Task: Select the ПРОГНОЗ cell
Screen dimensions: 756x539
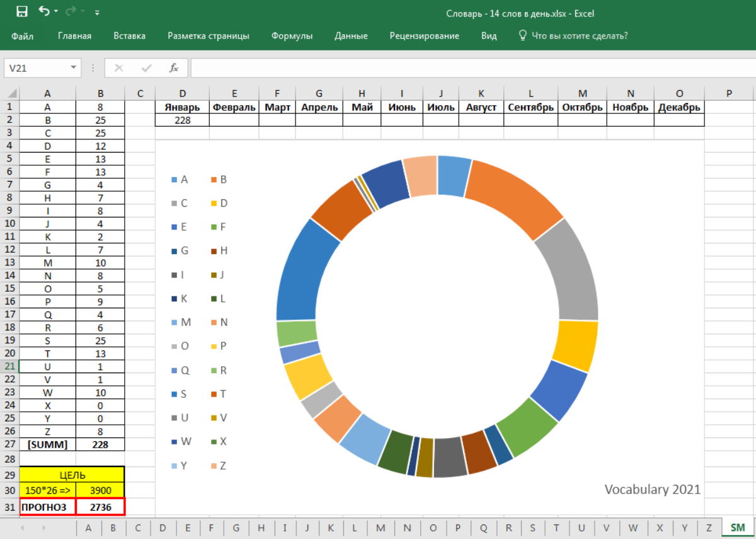Action: tap(48, 506)
